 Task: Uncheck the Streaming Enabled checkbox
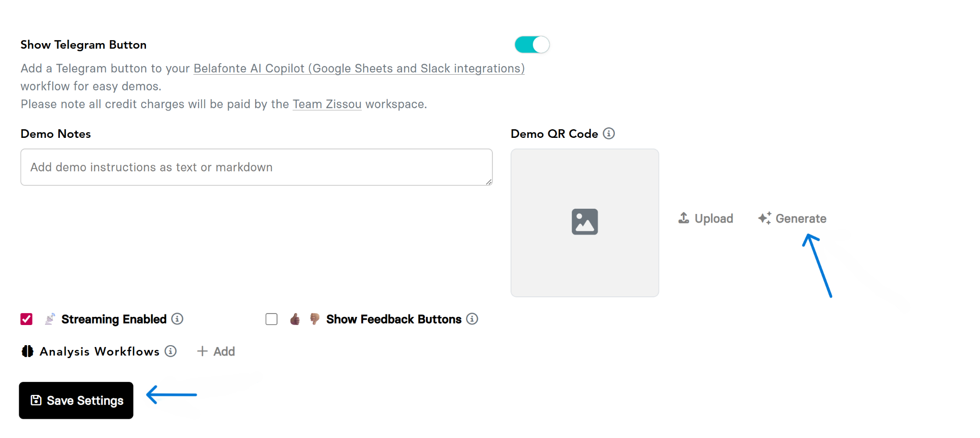26,319
